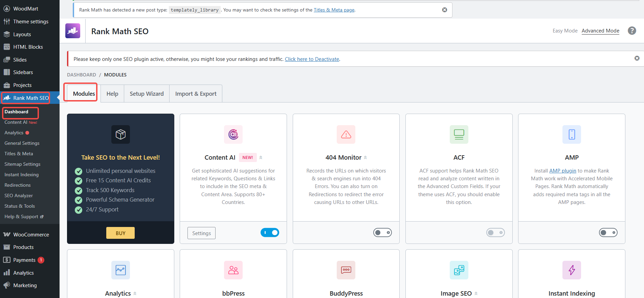Open General Settings submenu
The height and width of the screenshot is (298, 644).
pos(22,143)
